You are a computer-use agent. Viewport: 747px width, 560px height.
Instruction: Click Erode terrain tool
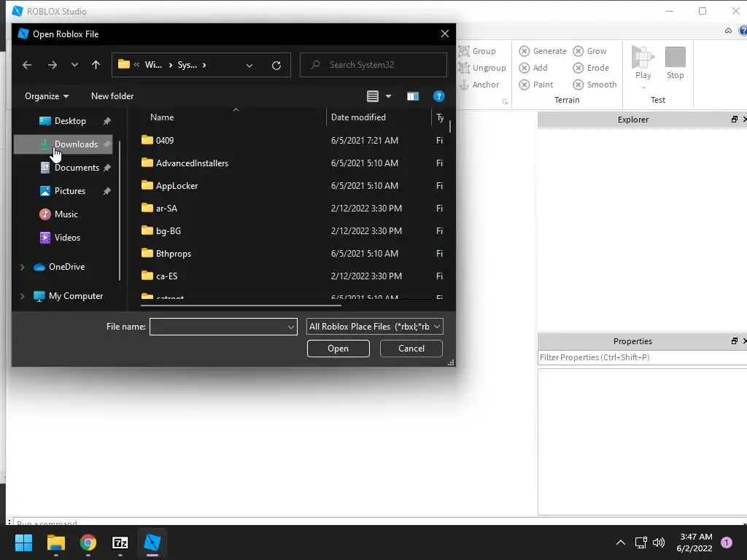click(x=591, y=68)
